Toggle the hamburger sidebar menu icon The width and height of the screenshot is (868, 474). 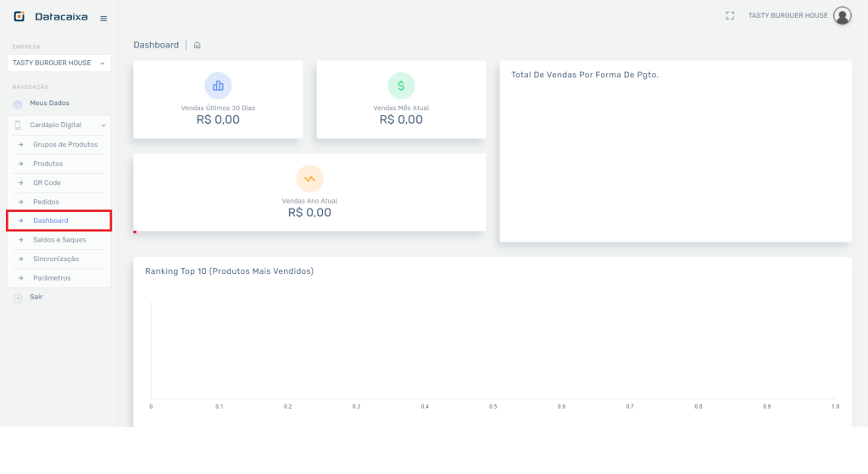click(103, 19)
